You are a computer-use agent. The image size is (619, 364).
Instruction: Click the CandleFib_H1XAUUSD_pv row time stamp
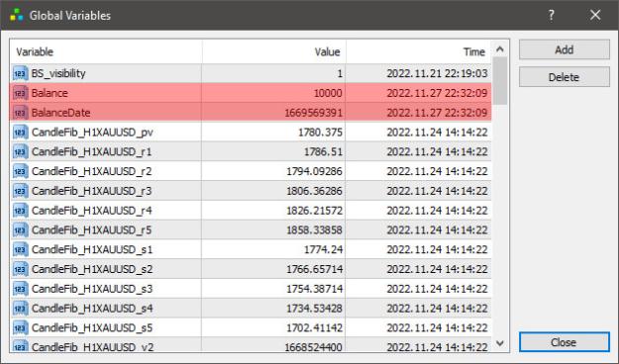pyautogui.click(x=437, y=133)
